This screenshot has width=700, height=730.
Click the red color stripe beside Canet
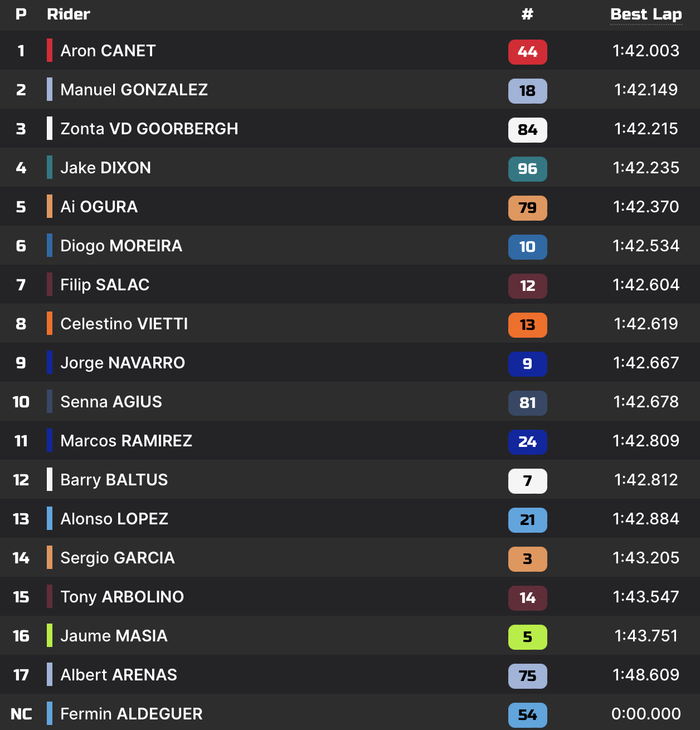pyautogui.click(x=50, y=50)
